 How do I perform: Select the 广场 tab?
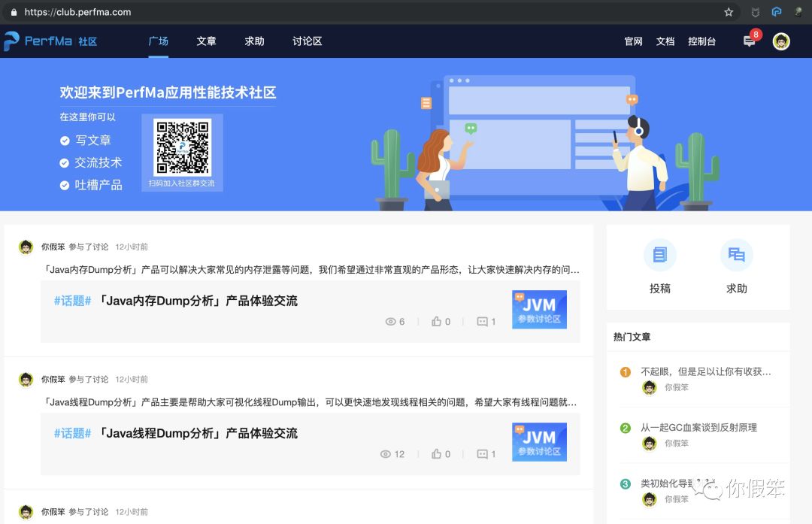pyautogui.click(x=159, y=41)
